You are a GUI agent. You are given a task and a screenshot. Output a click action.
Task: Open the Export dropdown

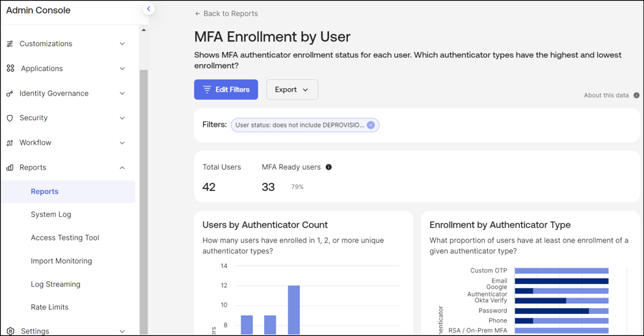pyautogui.click(x=292, y=90)
